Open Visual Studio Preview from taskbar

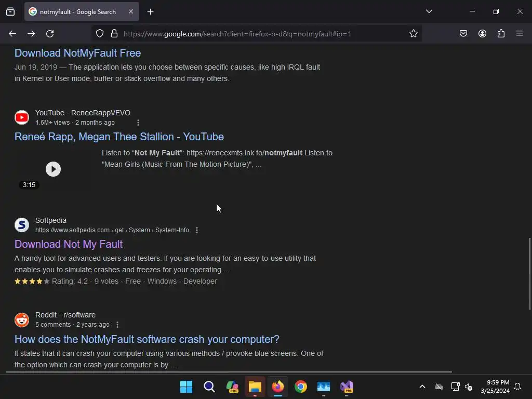[x=347, y=387]
